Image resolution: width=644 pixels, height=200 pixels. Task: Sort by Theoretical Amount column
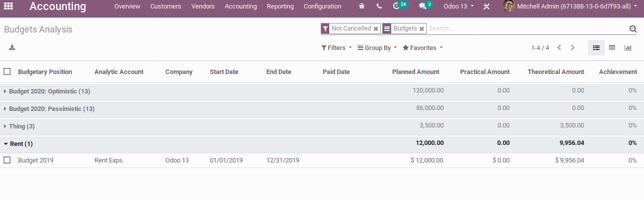(x=556, y=72)
